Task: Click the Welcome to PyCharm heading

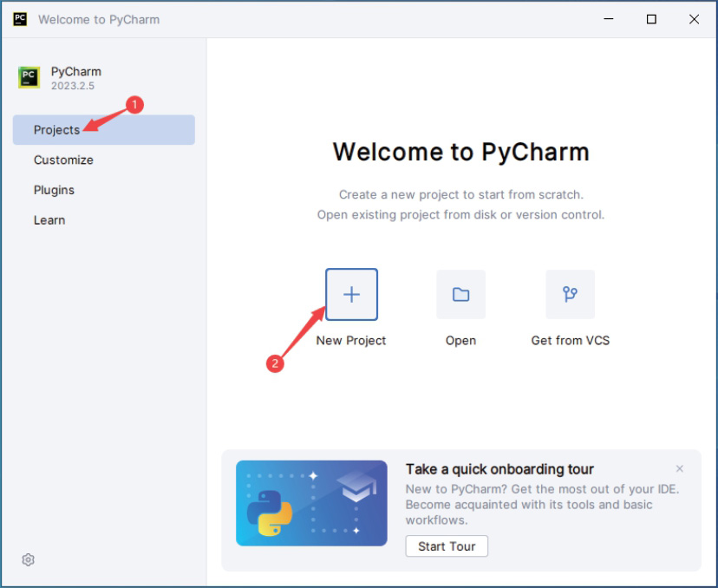Action: click(x=460, y=152)
